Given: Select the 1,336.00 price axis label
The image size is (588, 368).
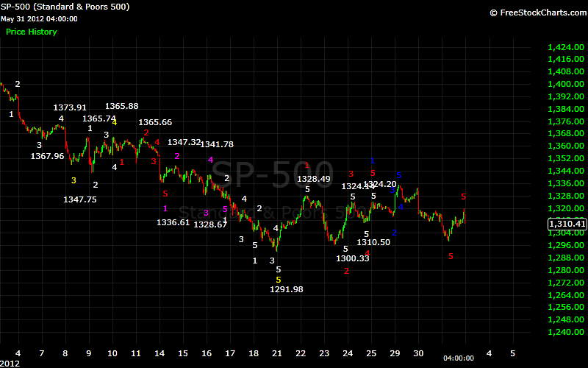Looking at the screenshot, I should (566, 183).
